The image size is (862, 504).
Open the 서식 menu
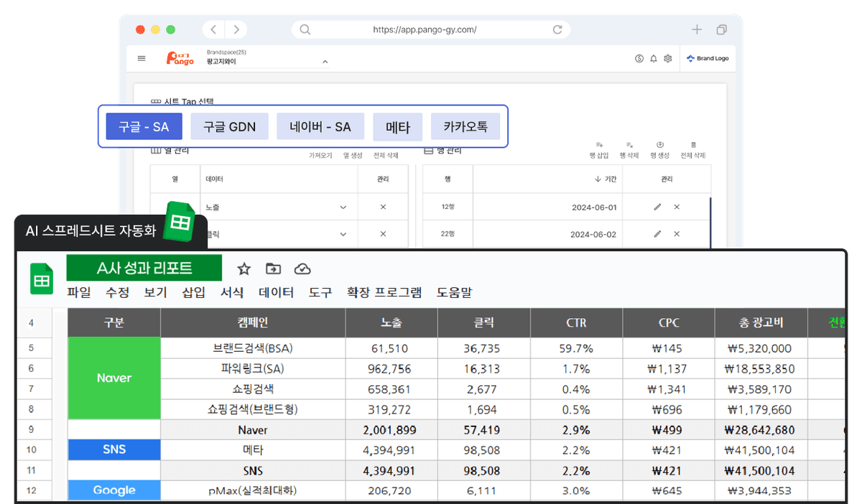(232, 292)
